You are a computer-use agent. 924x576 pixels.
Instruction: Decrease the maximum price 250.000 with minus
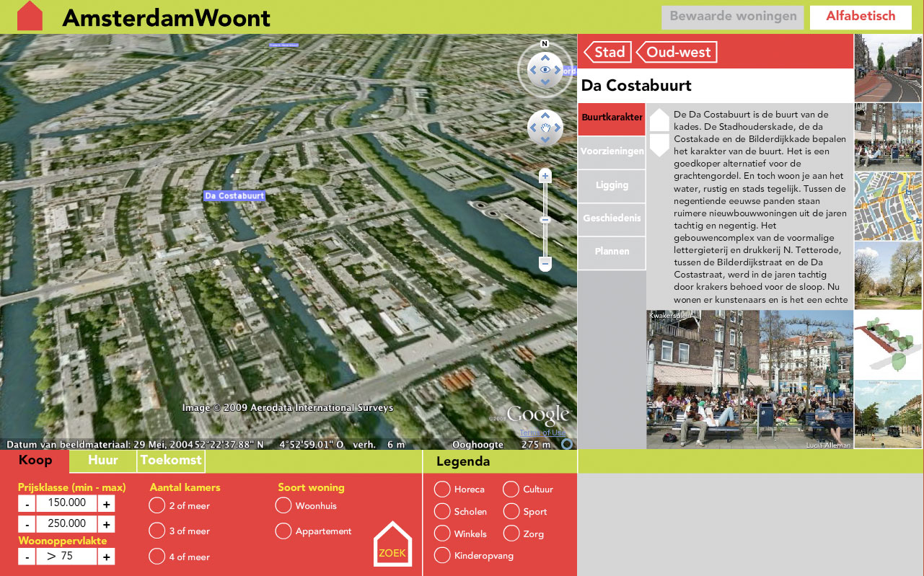coord(26,524)
